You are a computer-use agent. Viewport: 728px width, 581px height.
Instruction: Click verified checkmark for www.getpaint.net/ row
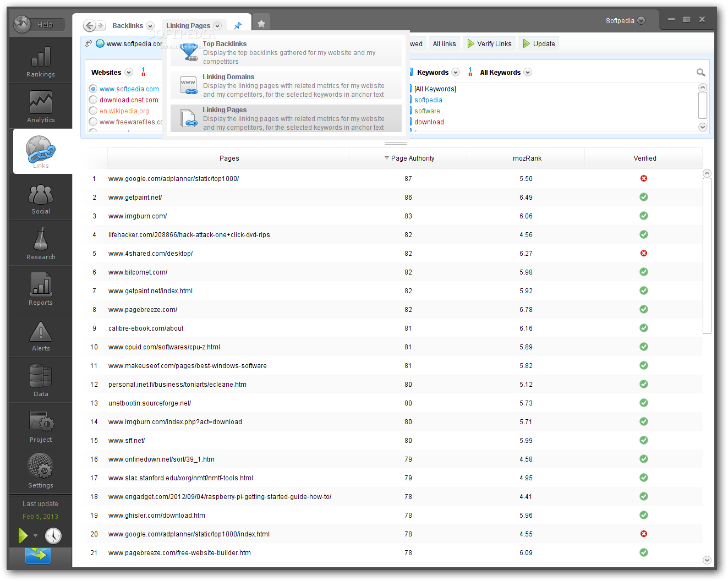644,197
